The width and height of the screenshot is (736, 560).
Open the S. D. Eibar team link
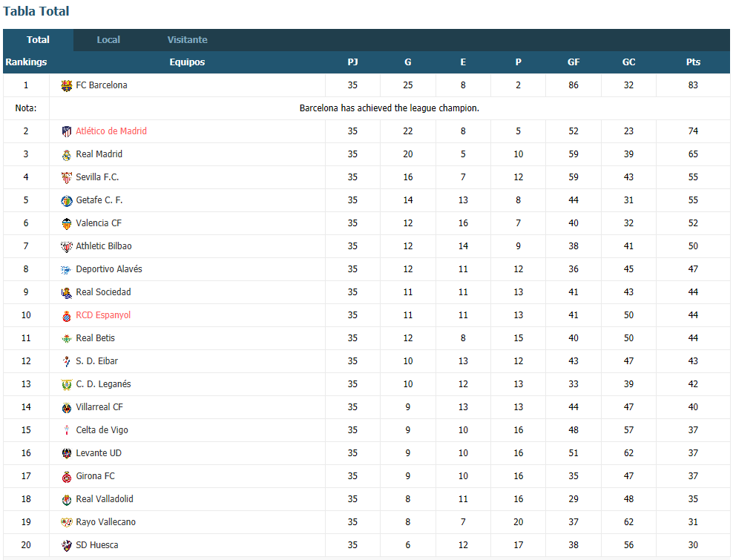[96, 361]
